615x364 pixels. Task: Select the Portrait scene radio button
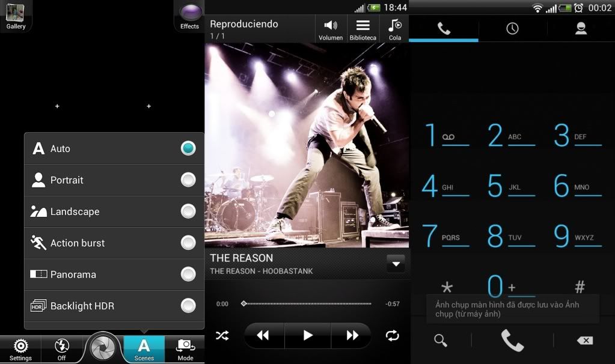tap(188, 180)
